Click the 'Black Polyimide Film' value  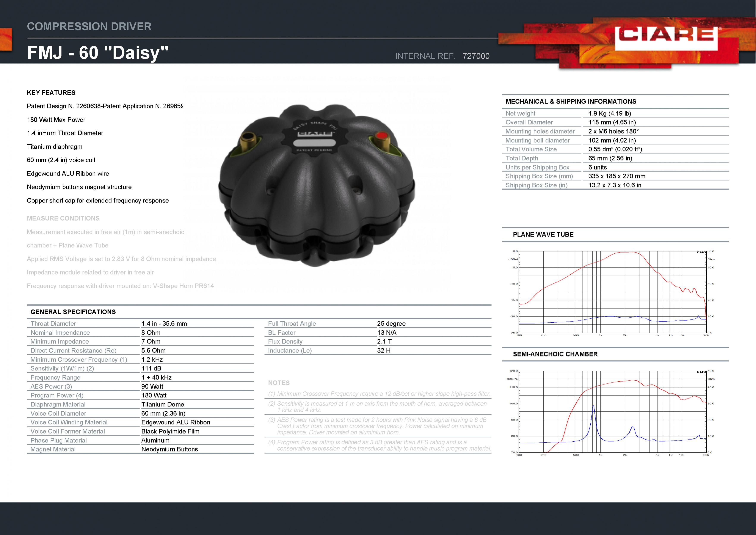[170, 431]
